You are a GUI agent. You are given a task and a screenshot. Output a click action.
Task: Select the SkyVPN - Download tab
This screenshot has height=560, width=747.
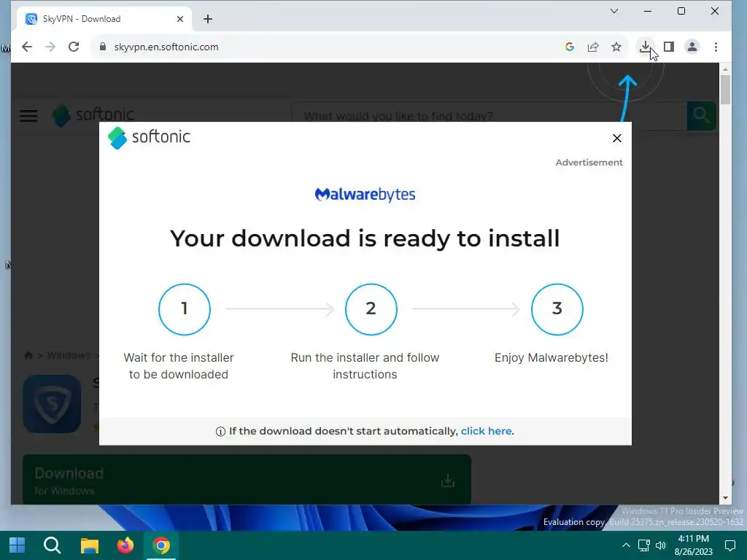tap(105, 19)
